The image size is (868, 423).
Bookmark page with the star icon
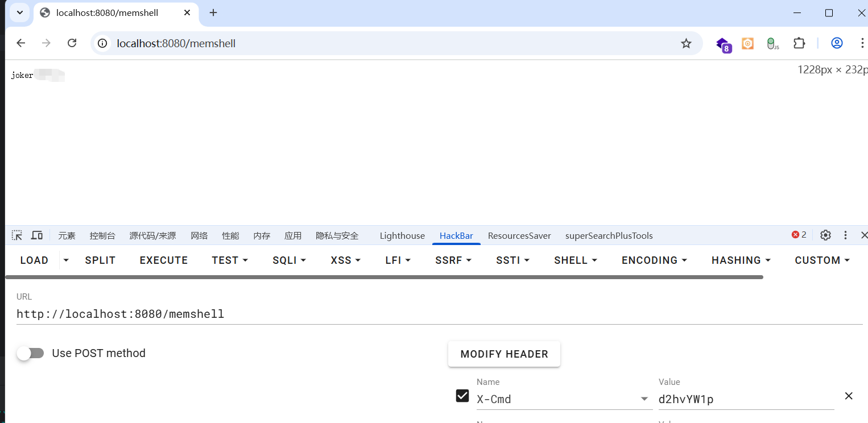click(x=686, y=43)
